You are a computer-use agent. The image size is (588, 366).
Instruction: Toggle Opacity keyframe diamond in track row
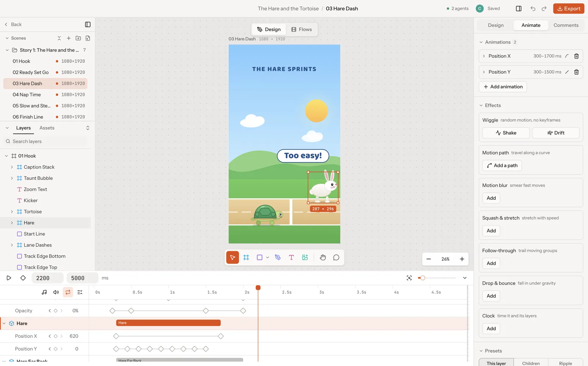coord(56,311)
